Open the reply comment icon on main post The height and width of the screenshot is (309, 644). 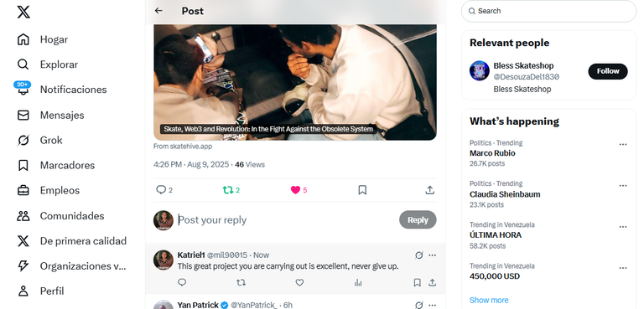[x=161, y=189]
